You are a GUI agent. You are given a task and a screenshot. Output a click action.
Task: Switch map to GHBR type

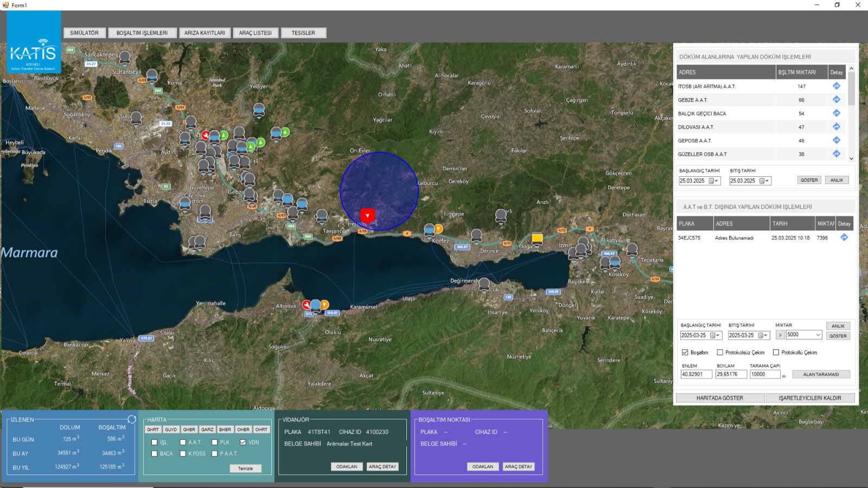[189, 429]
